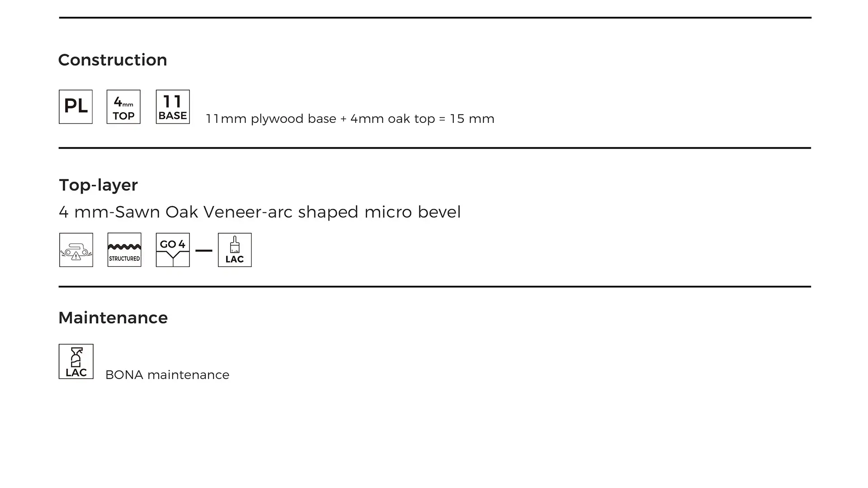
Task: Click the "15 mm" total thickness value
Action: coord(472,119)
